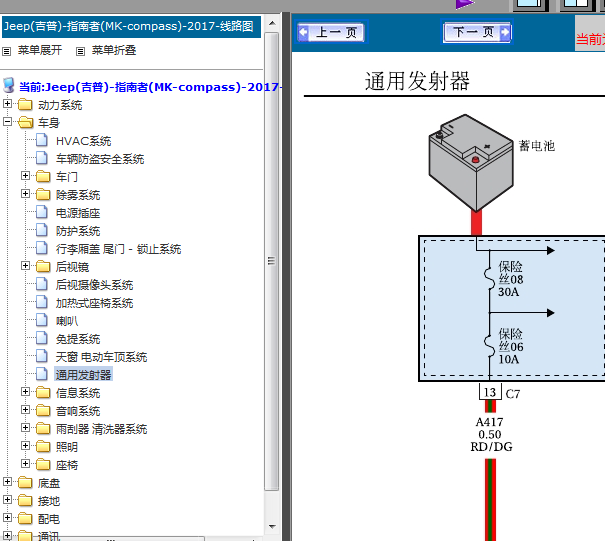Click the 车门 folder icon

(43, 176)
